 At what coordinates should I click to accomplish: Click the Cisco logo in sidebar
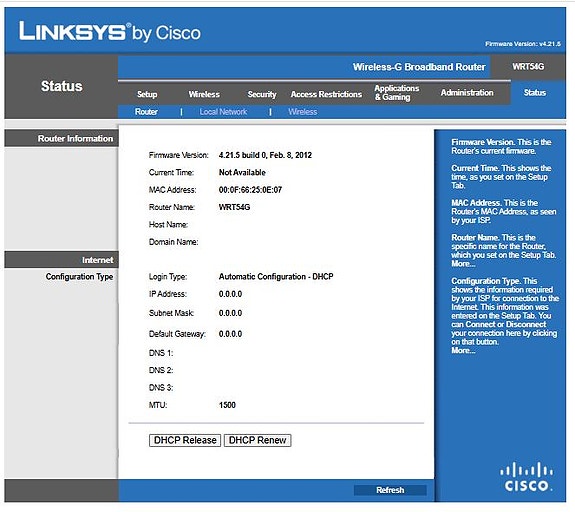tap(526, 476)
